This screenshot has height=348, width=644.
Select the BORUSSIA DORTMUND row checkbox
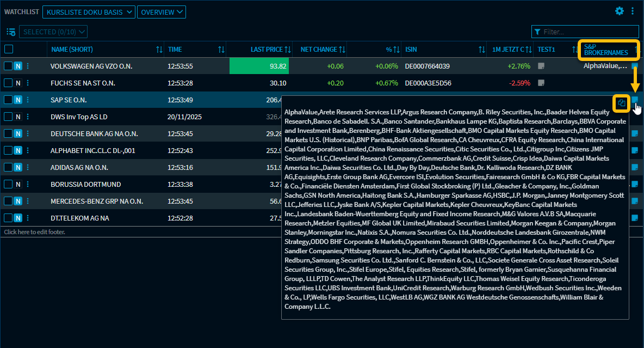tap(8, 185)
